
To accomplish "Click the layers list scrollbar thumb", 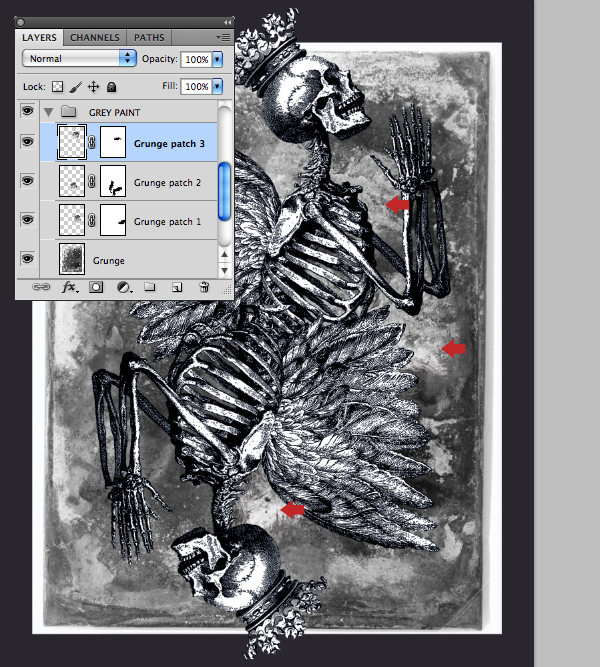I will (224, 192).
